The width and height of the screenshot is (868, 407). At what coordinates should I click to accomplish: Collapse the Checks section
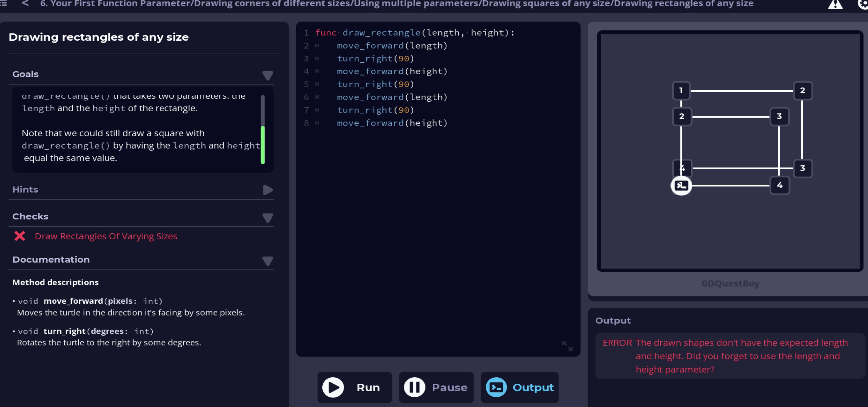pyautogui.click(x=268, y=217)
